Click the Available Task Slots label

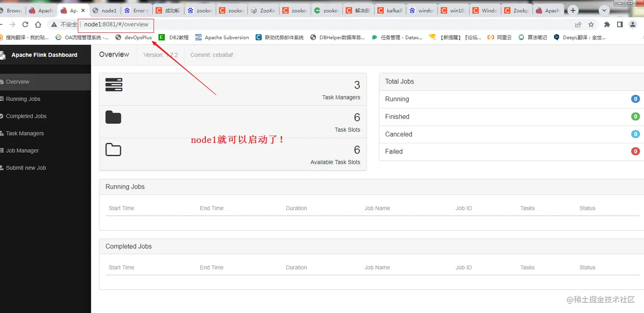(x=335, y=162)
